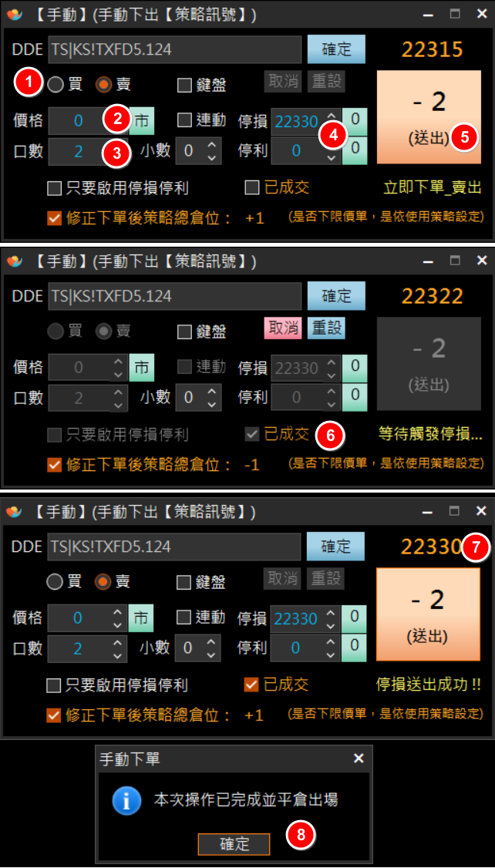Click the pink 取消 button in middle window
This screenshot has height=868, width=495.
[282, 328]
